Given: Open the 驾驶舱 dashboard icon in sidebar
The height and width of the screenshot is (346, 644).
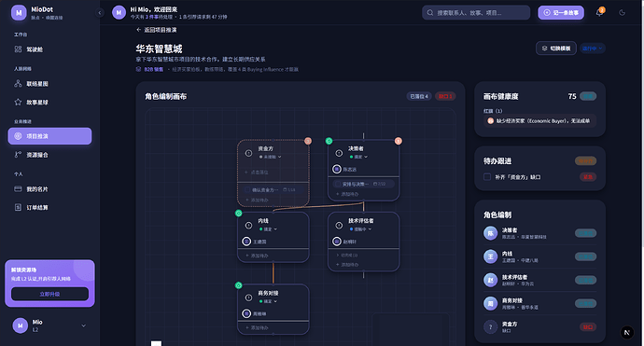Looking at the screenshot, I should click(x=18, y=49).
